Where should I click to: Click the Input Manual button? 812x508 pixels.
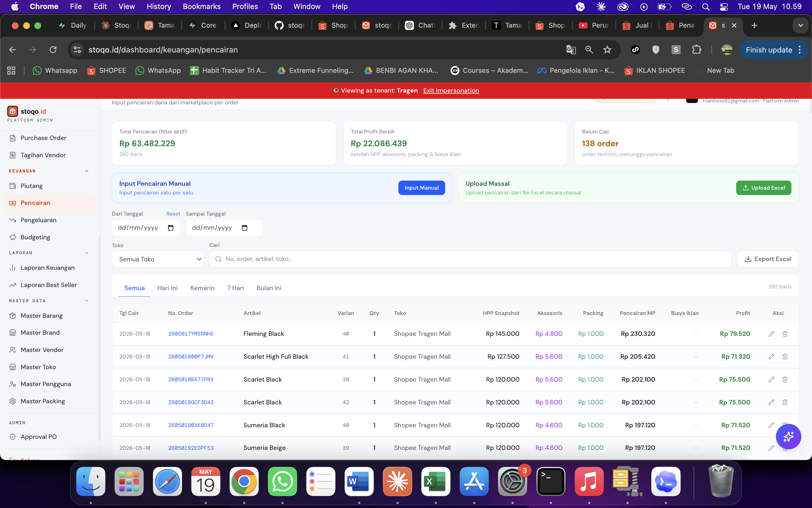(x=422, y=188)
